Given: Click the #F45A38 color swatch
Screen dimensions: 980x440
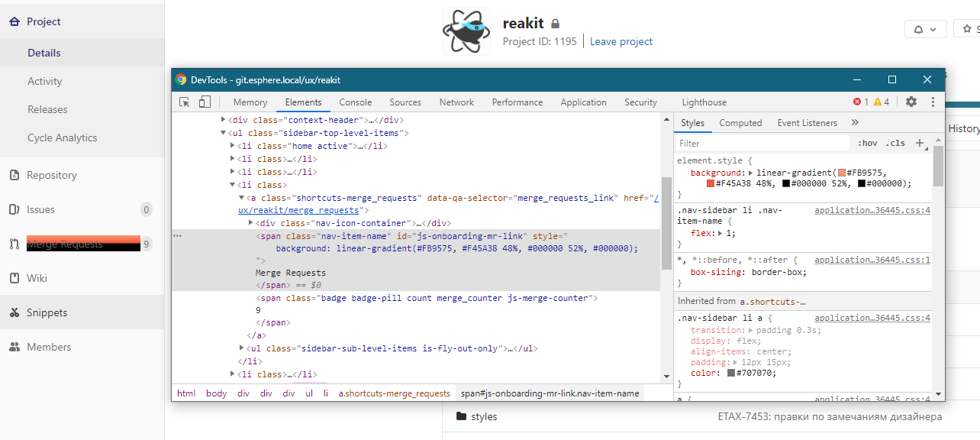Looking at the screenshot, I should pyautogui.click(x=710, y=183).
